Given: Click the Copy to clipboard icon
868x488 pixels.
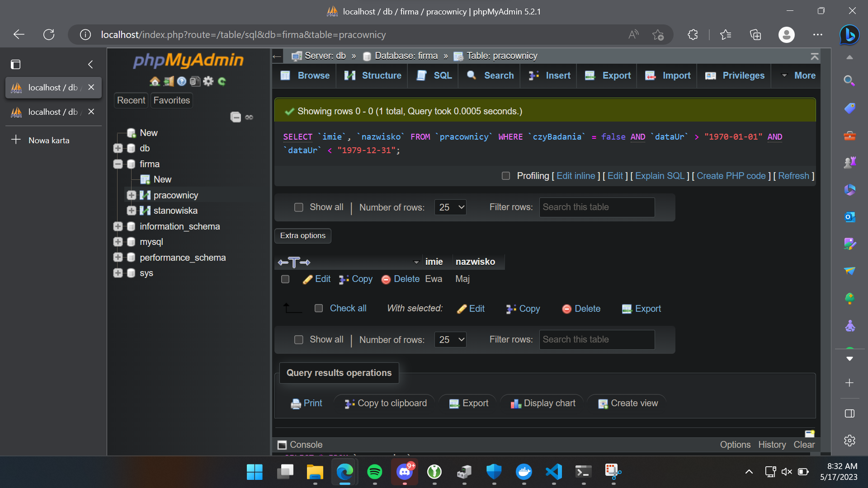Looking at the screenshot, I should click(x=349, y=404).
